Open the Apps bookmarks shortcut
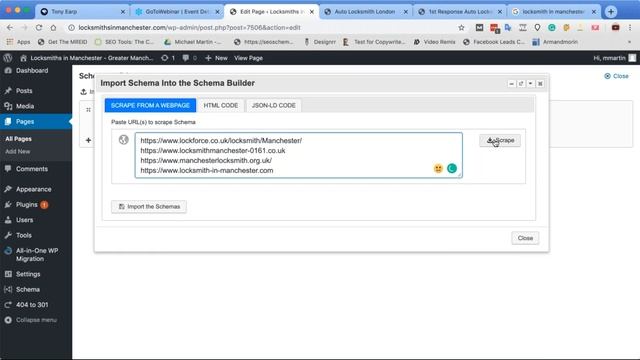 pyautogui.click(x=18, y=42)
